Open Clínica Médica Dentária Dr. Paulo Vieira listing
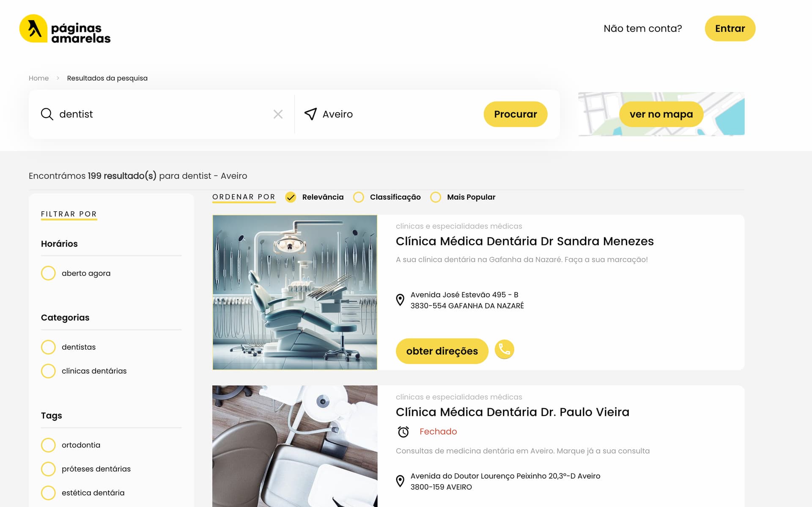The width and height of the screenshot is (812, 507). point(512,412)
